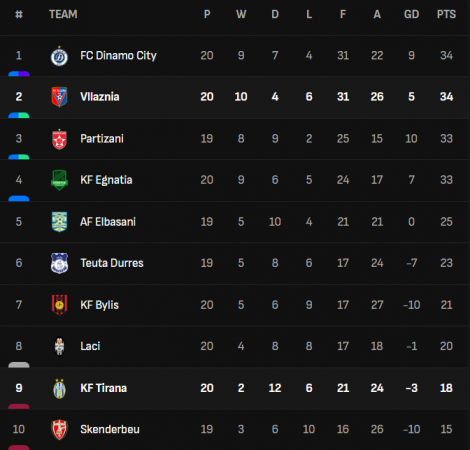Click the AF Elbasani club crest
The image size is (470, 450).
point(59,222)
